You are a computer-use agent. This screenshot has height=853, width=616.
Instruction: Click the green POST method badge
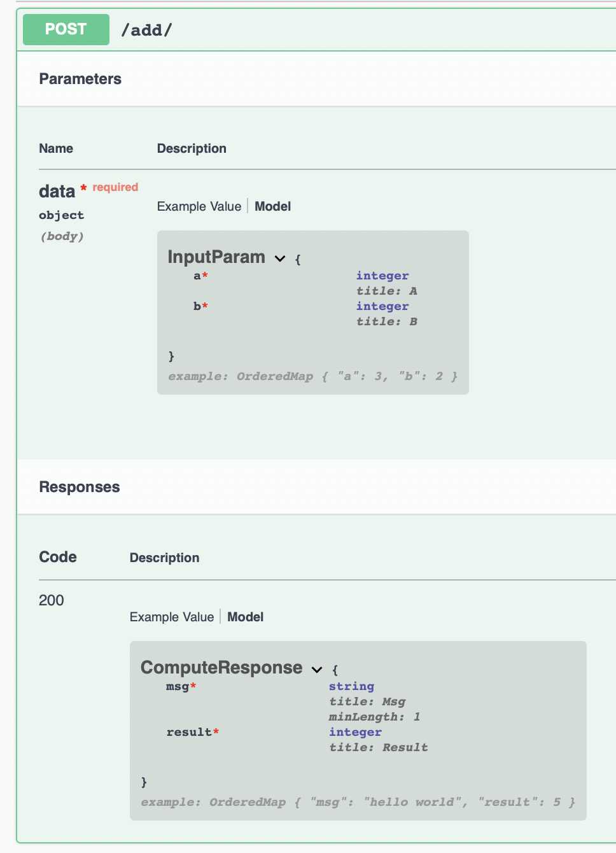click(x=66, y=29)
